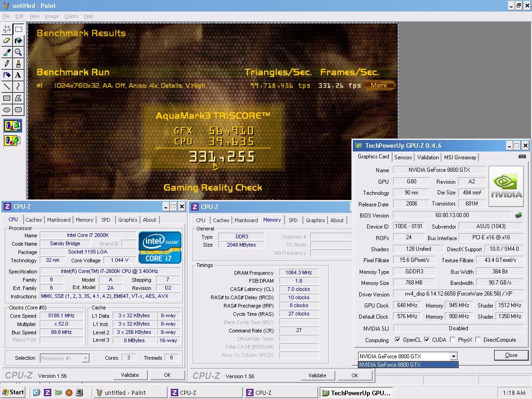Open SPD tab in right CPU-Z window

(x=293, y=220)
